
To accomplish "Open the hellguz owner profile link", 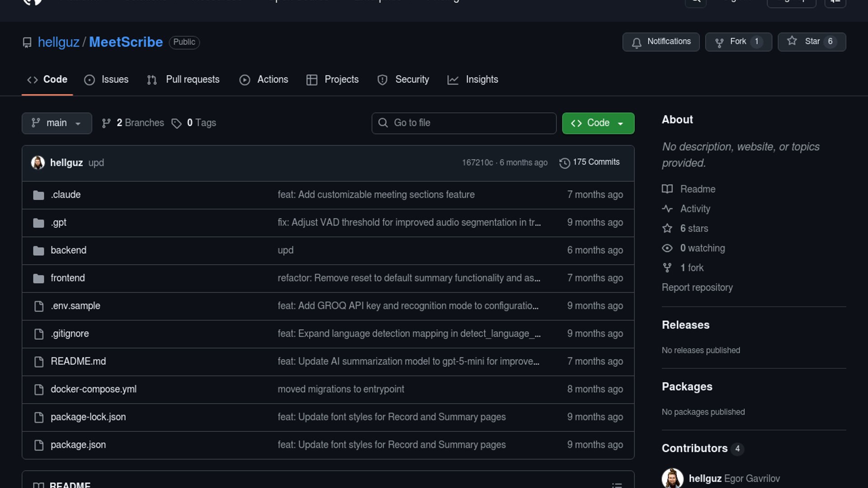I will pyautogui.click(x=58, y=42).
